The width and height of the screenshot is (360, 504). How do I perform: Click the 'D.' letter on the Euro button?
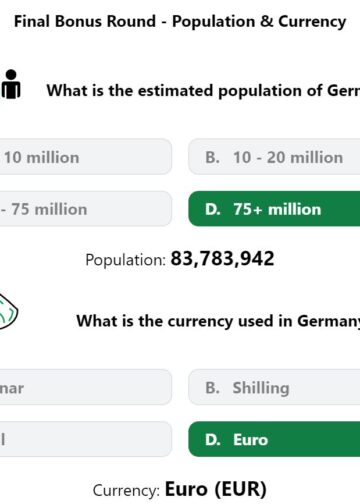(213, 440)
